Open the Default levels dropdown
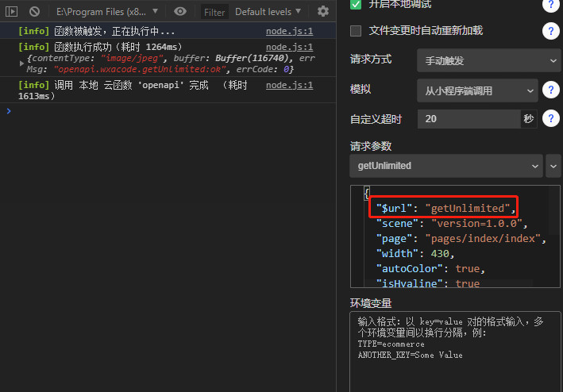This screenshot has width=563, height=392. coord(268,12)
